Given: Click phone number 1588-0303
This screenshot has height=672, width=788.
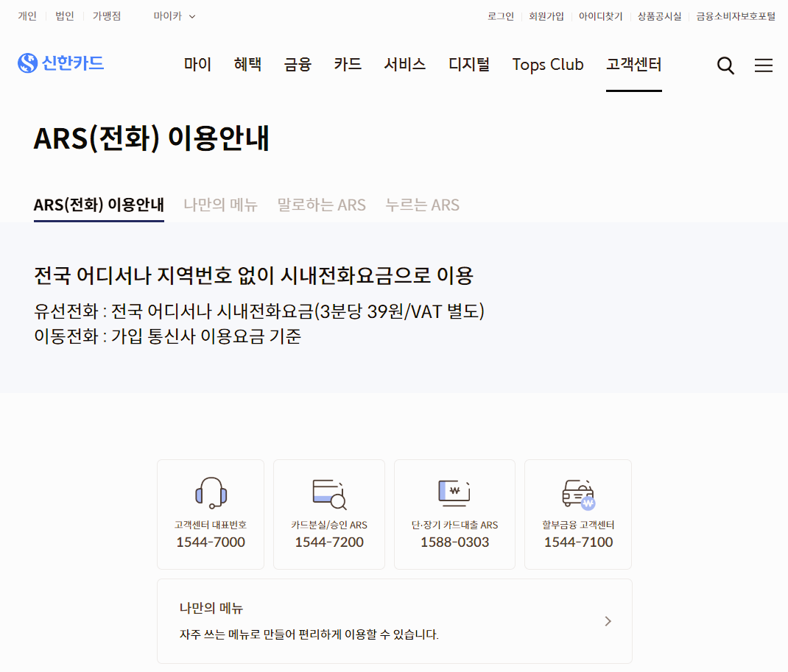Looking at the screenshot, I should (x=455, y=542).
